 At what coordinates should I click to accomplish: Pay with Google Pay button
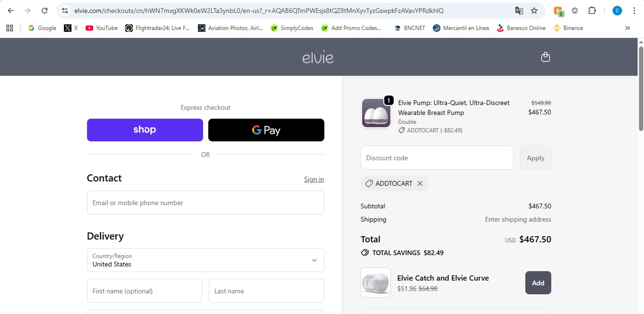point(266,130)
